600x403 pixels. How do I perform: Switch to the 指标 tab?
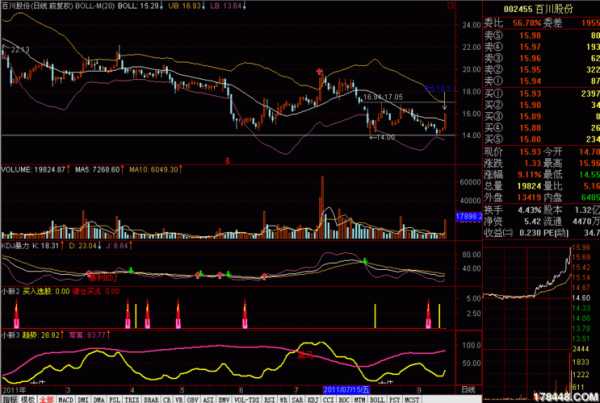[9, 397]
